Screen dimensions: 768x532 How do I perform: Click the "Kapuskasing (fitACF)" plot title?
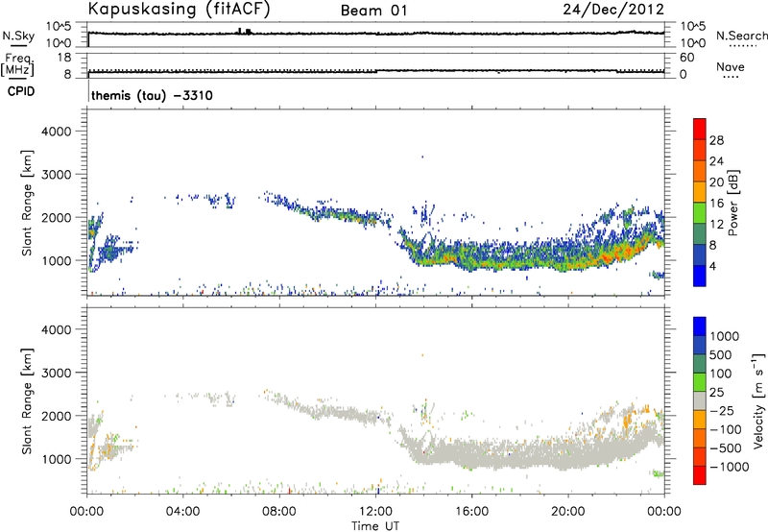pos(179,9)
